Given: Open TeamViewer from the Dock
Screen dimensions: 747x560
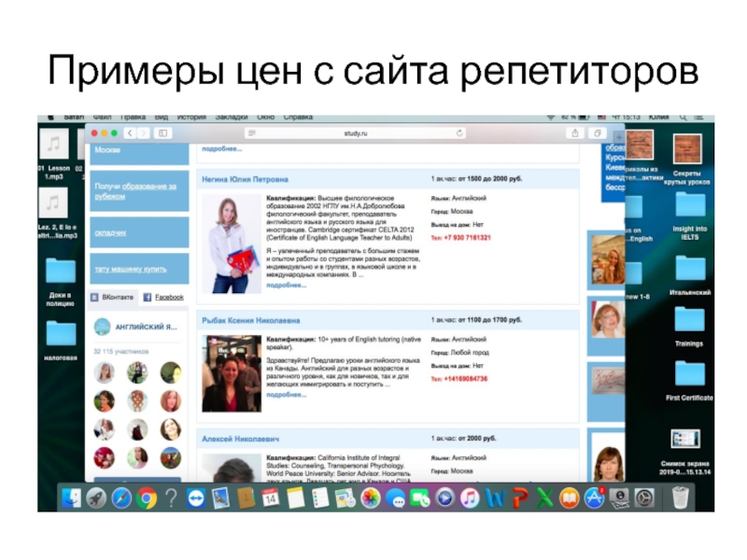Looking at the screenshot, I should (196, 498).
